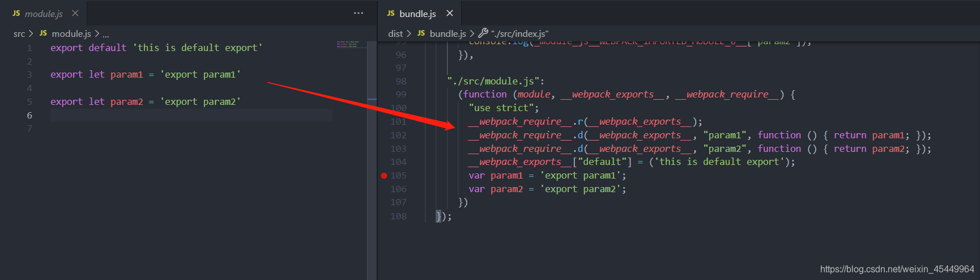
Task: Click the JS icon in the module.js breadcrumb
Action: tap(43, 33)
